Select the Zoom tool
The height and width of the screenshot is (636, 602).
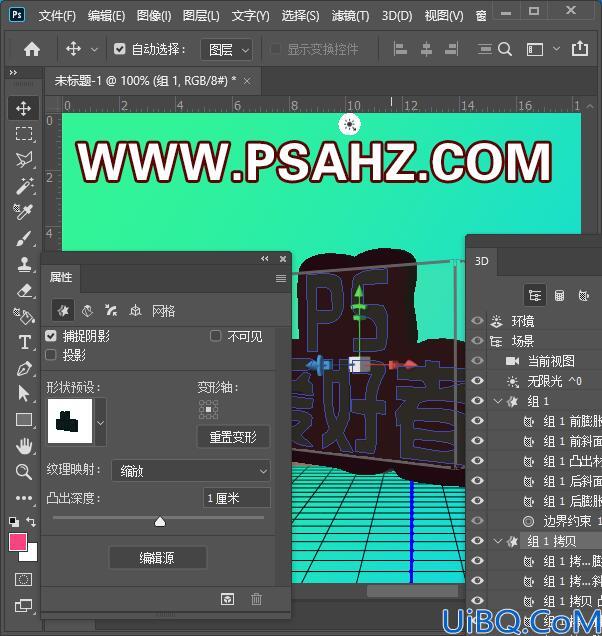24,472
